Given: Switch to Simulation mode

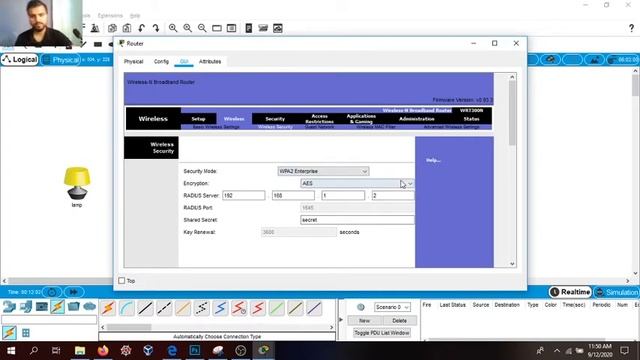Looking at the screenshot, I should click(x=617, y=292).
